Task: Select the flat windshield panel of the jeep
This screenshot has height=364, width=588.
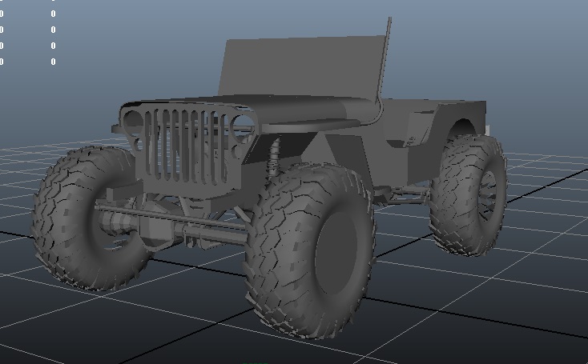Action: click(x=302, y=66)
